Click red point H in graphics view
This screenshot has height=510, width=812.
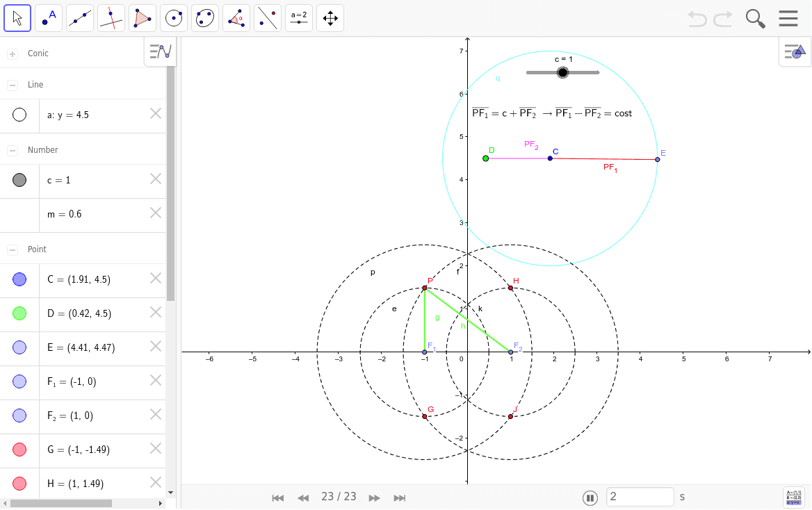click(510, 288)
